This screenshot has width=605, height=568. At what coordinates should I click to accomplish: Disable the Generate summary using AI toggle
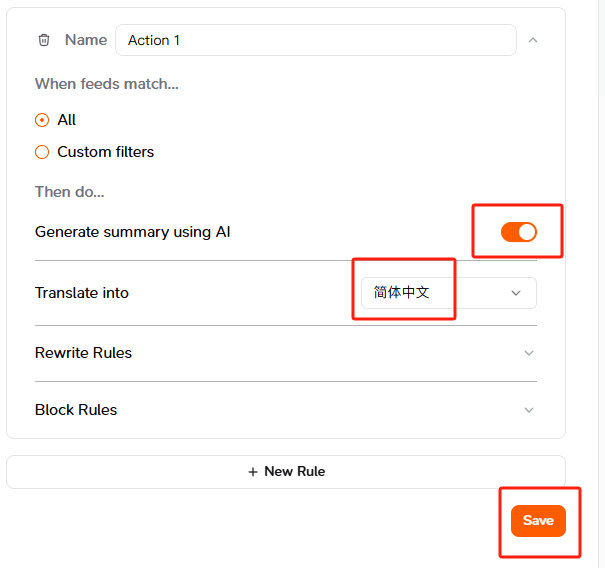coord(519,232)
